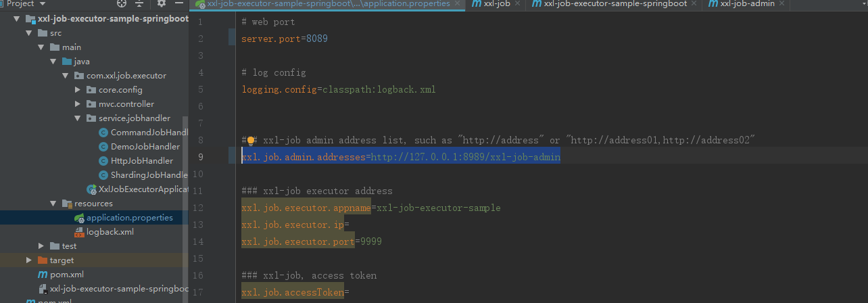Click the '### xxl-job, access token' comment
This screenshot has width=868, height=303.
click(x=309, y=276)
